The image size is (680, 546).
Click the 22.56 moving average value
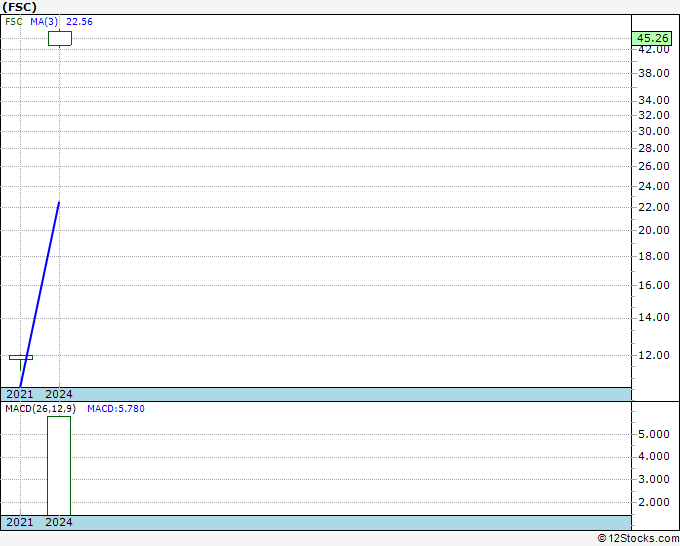(x=79, y=22)
